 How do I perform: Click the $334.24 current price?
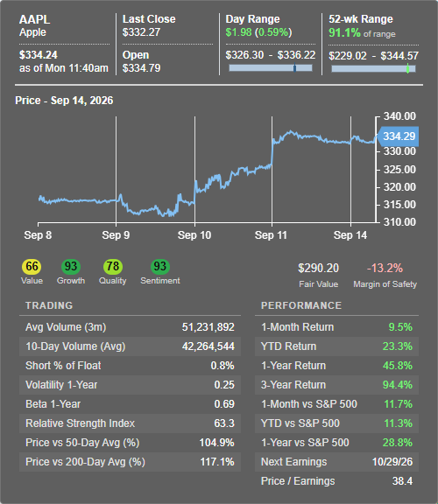click(39, 55)
